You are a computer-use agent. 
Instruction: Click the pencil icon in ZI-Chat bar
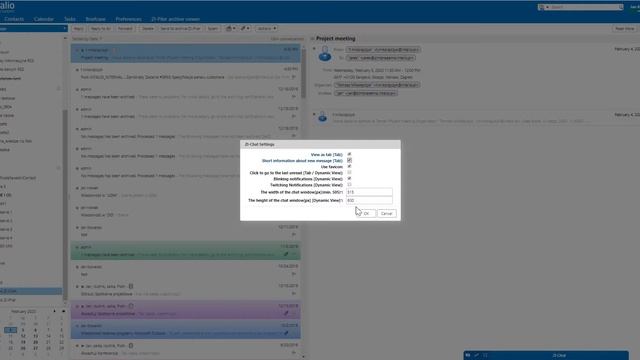[x=476, y=355]
